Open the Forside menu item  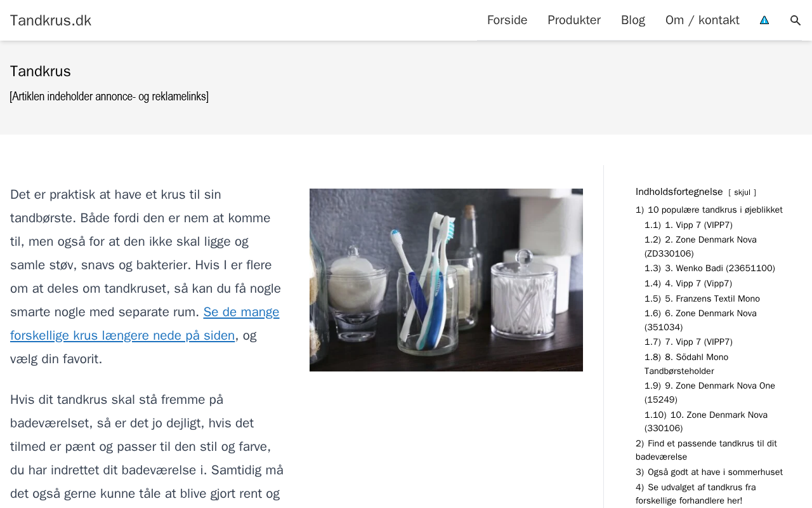507,20
